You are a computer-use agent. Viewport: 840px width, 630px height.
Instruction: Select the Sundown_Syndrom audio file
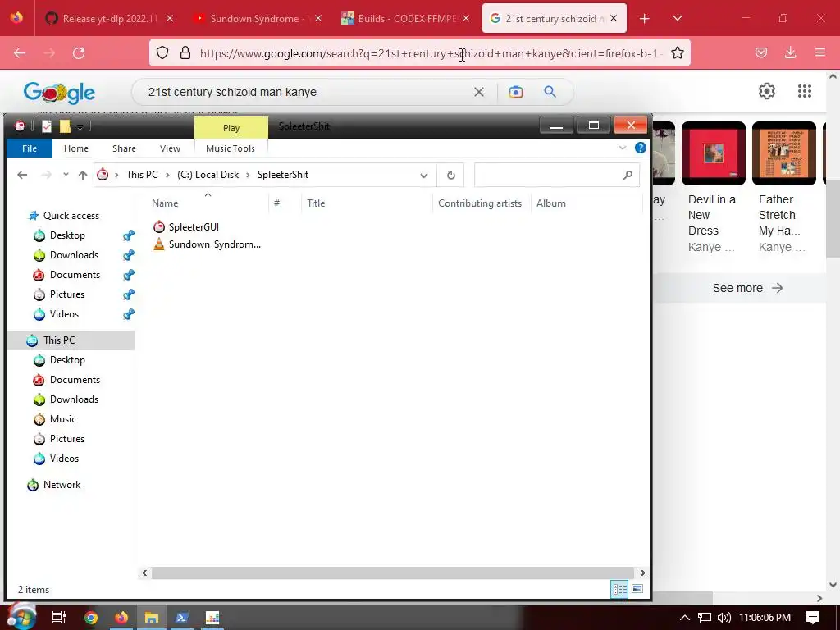click(207, 244)
